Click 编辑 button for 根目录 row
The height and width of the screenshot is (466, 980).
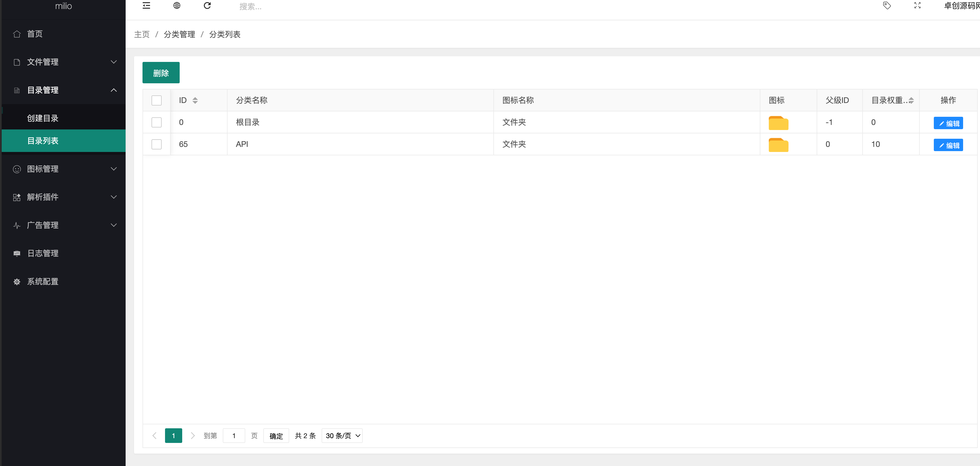click(x=948, y=123)
